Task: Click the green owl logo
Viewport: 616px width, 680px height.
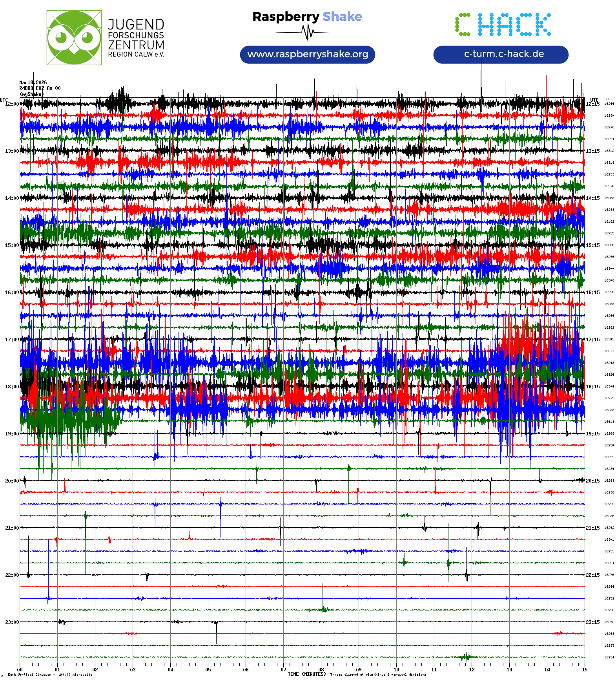Action: coord(74,38)
